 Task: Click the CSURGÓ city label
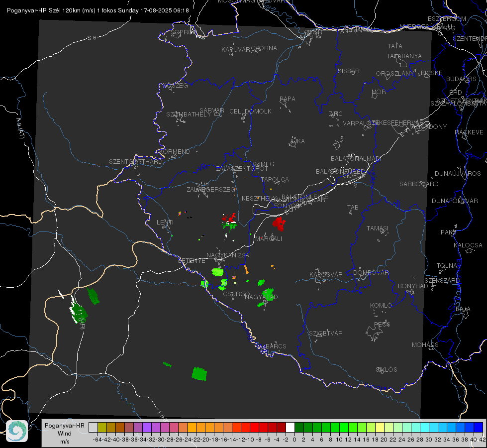[x=236, y=294]
